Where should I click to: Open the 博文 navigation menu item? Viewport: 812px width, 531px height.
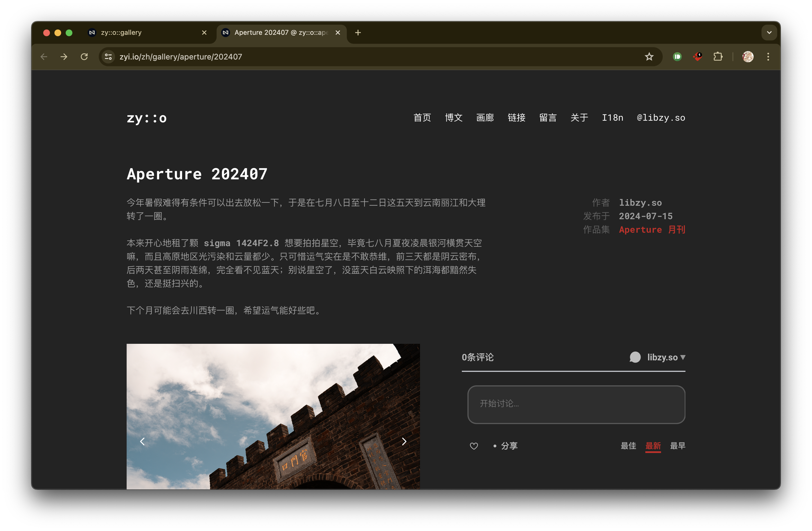pos(453,118)
